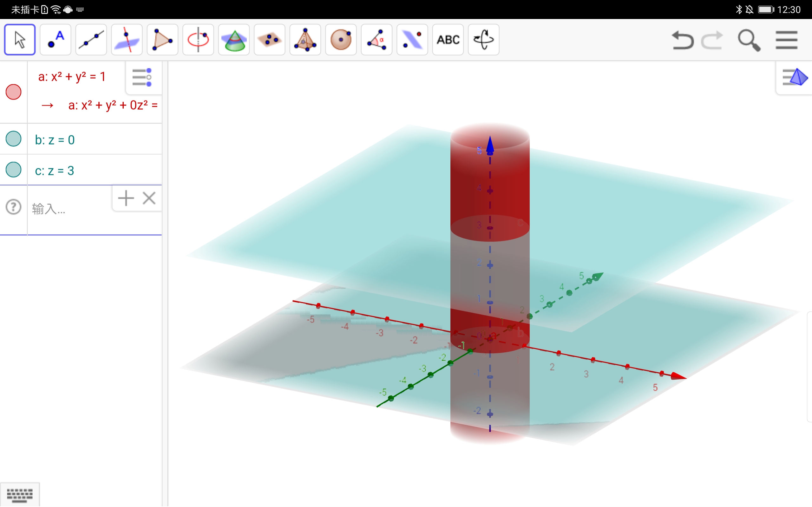Select the Circle with axis tool
812x507 pixels.
[x=198, y=40]
